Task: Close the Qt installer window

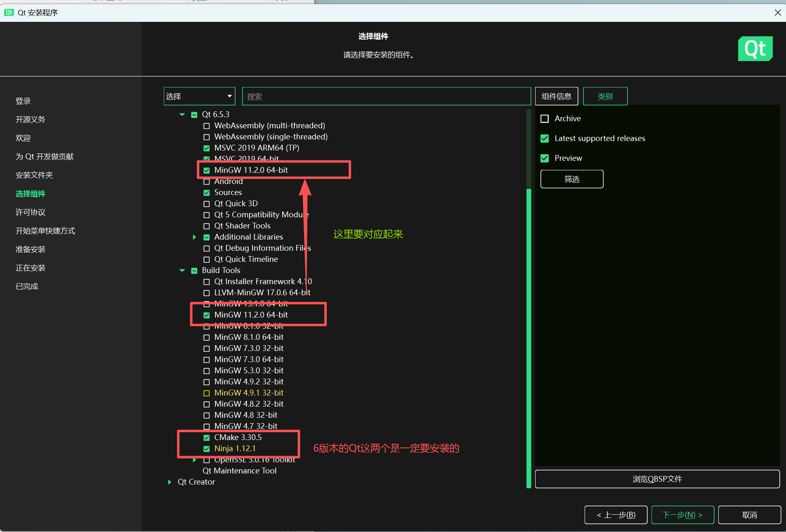Action: (778, 12)
